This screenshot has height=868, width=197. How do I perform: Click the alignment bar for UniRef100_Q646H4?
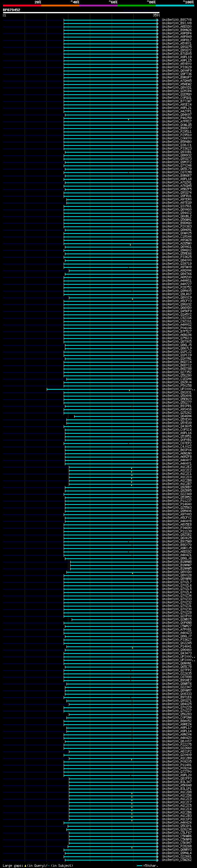point(116,416)
